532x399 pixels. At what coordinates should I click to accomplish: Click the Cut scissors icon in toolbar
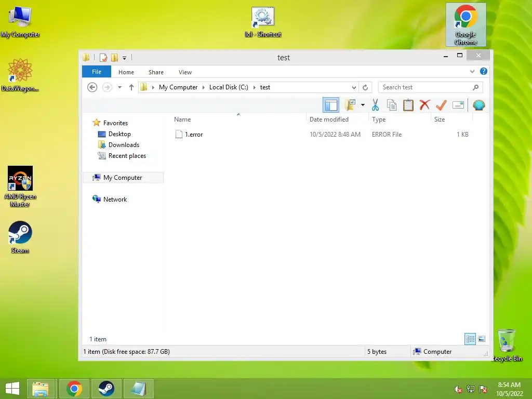(x=375, y=105)
